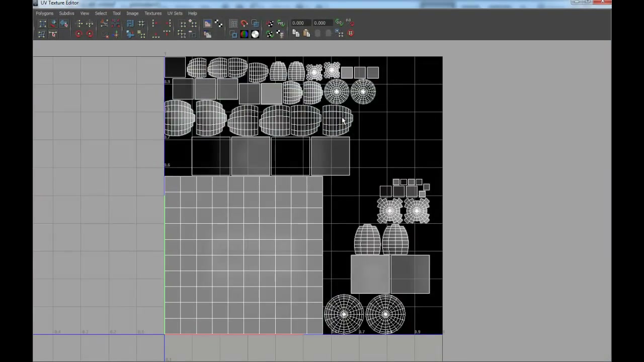The width and height of the screenshot is (644, 362).
Task: Click the U coordinate value field
Action: coord(301,23)
